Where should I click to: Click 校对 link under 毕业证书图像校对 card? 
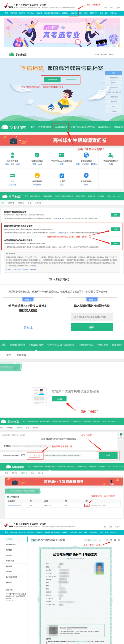(x=111, y=164)
